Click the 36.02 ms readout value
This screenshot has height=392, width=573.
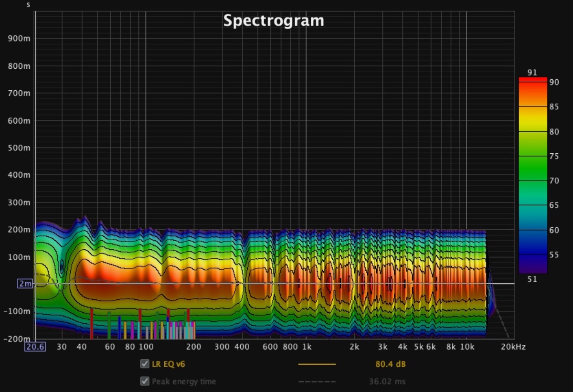[x=387, y=381]
